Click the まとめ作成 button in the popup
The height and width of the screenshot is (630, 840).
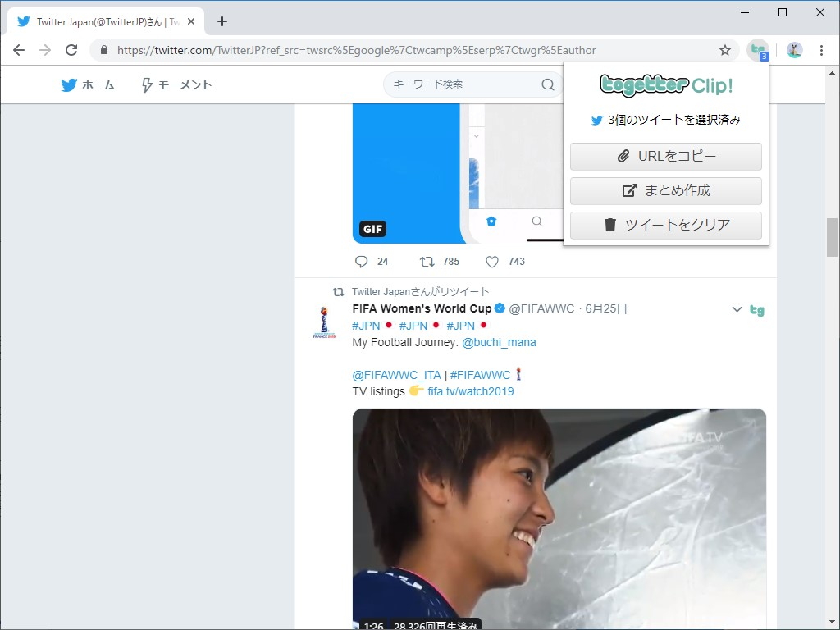tap(665, 190)
